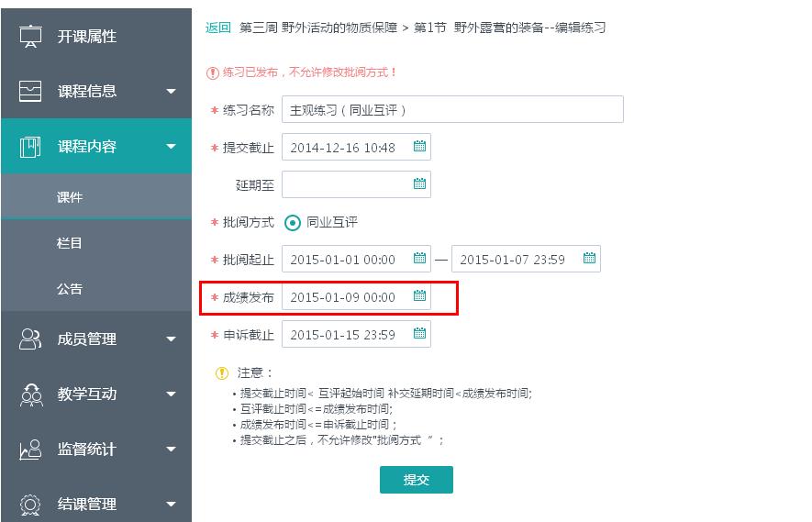Open calendar picker for 申诉截止 date

(419, 334)
